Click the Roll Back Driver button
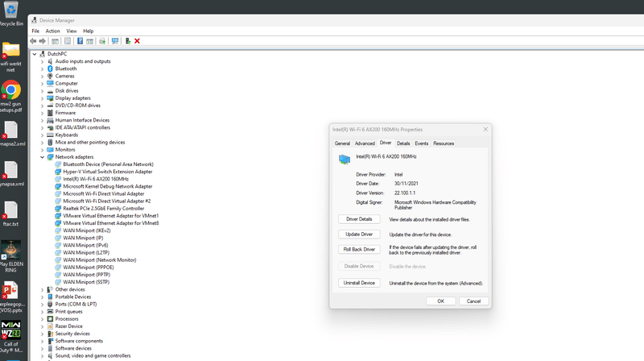Image resolution: width=644 pixels, height=361 pixels. pyautogui.click(x=359, y=250)
